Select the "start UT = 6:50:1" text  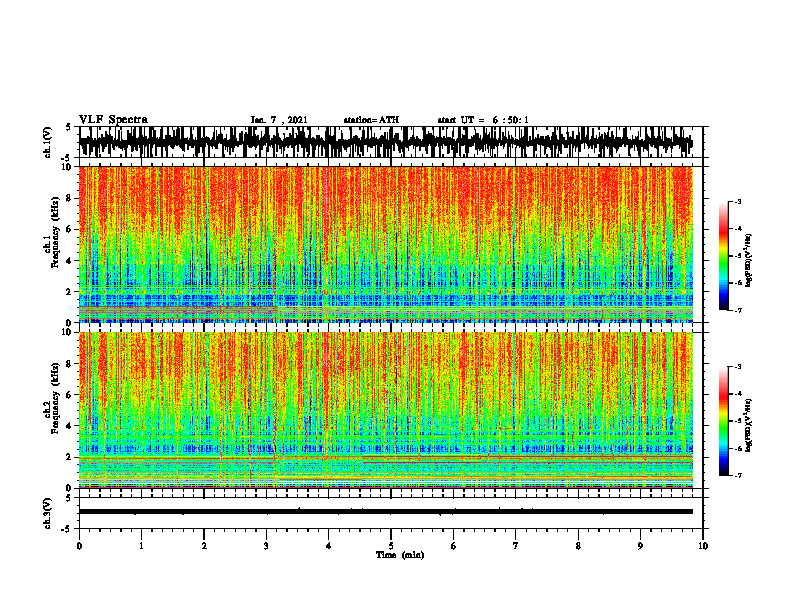pos(483,120)
